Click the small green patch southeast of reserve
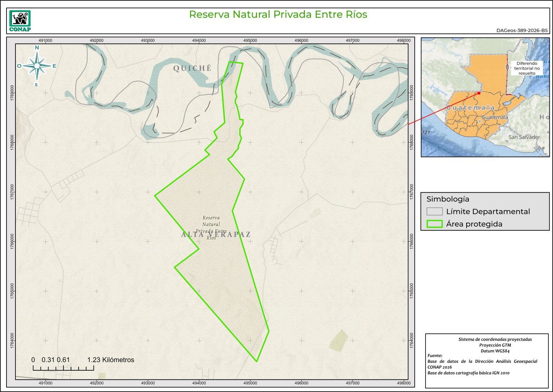The width and height of the screenshot is (553, 392). (x=339, y=341)
